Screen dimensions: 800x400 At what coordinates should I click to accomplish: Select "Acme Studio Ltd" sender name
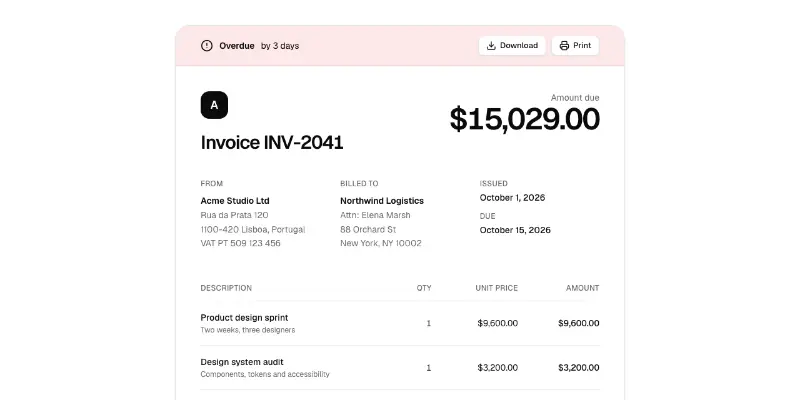tap(235, 201)
